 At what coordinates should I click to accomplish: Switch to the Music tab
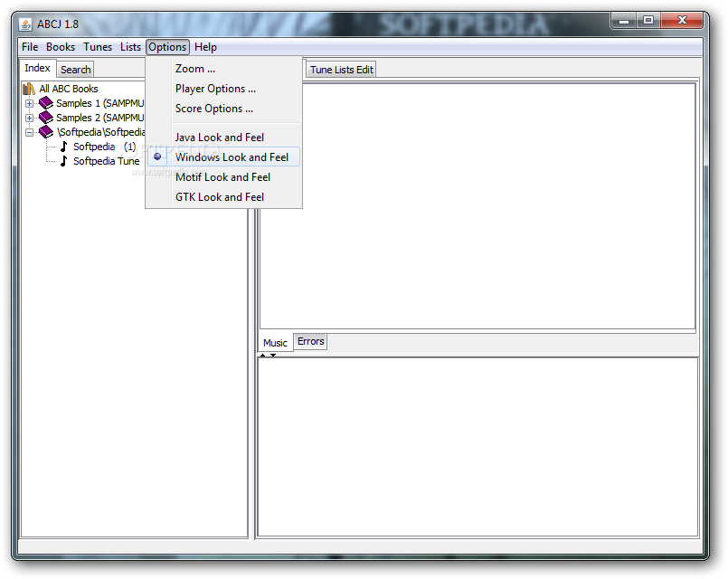[275, 343]
